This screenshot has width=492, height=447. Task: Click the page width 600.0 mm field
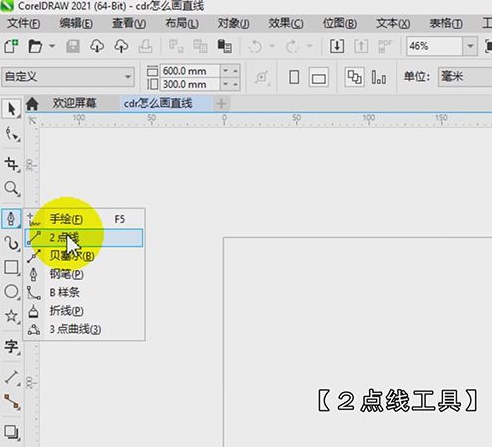190,71
